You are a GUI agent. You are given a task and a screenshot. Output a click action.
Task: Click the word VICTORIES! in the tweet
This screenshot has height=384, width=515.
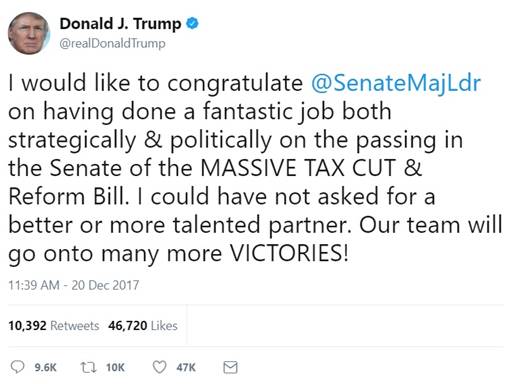[290, 253]
